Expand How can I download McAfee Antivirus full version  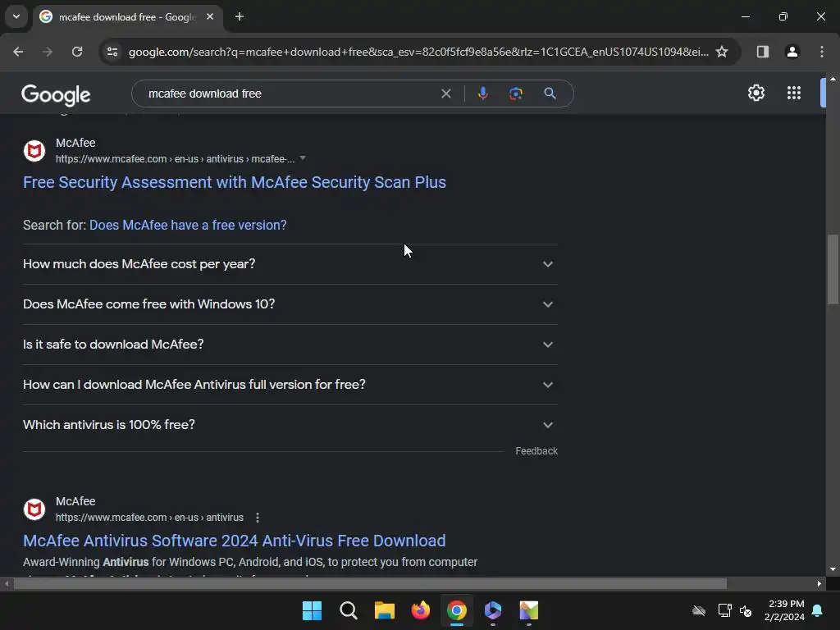(290, 385)
